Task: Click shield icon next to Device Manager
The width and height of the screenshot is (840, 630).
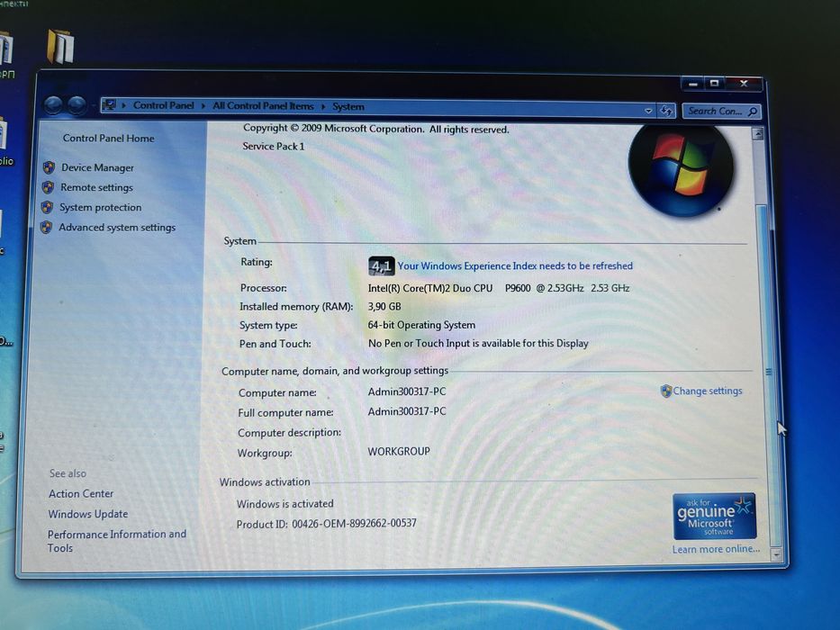Action: (49, 167)
